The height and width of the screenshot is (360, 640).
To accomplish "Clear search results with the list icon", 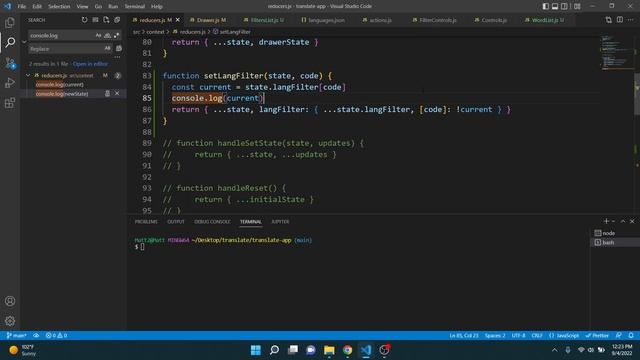I will 95,20.
